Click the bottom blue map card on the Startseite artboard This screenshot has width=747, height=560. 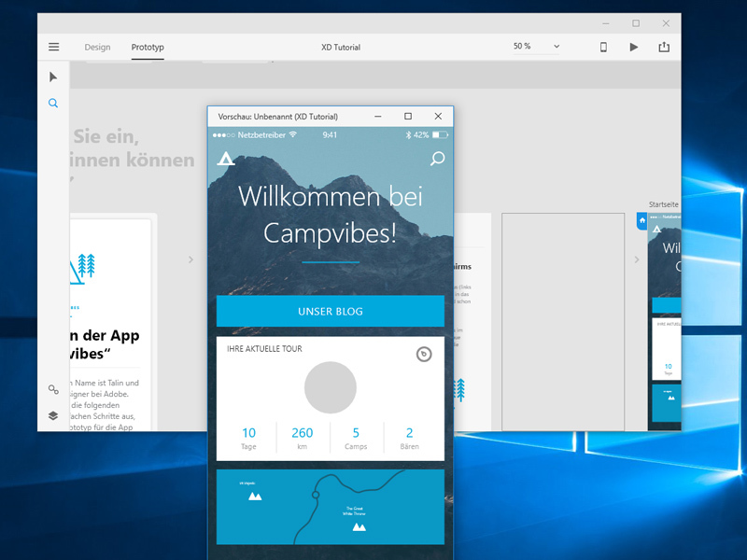click(666, 403)
